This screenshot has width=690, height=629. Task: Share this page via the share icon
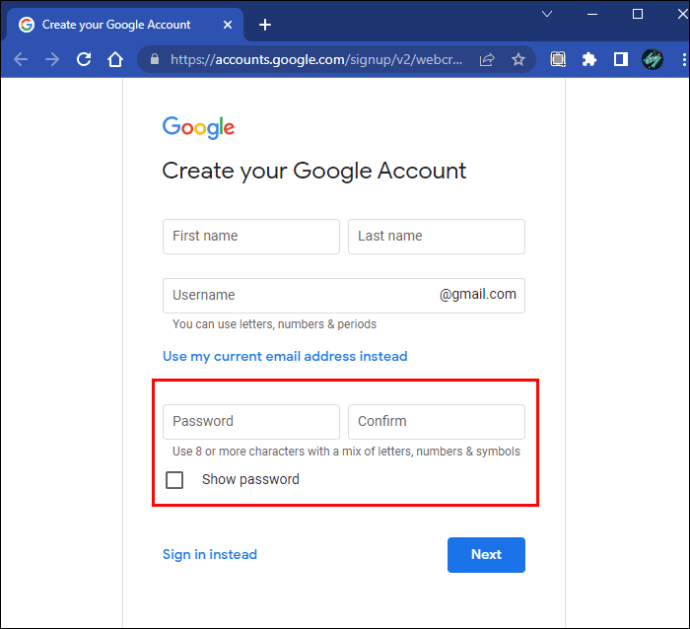(487, 60)
